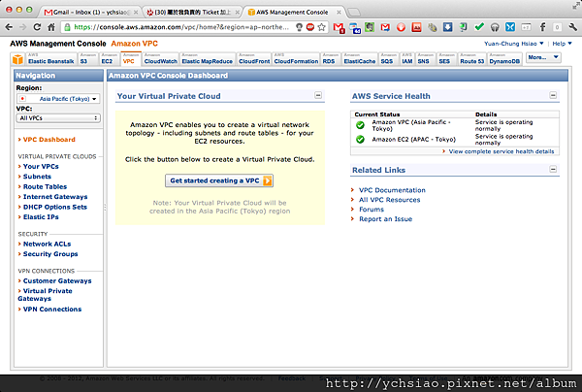Open the blue download arrow extension
The width and height of the screenshot is (582, 392).
point(447,27)
